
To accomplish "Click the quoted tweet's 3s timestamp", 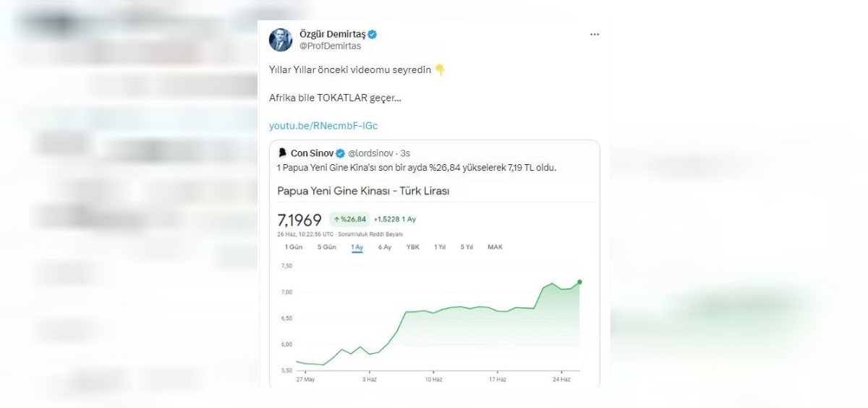I will tap(406, 153).
